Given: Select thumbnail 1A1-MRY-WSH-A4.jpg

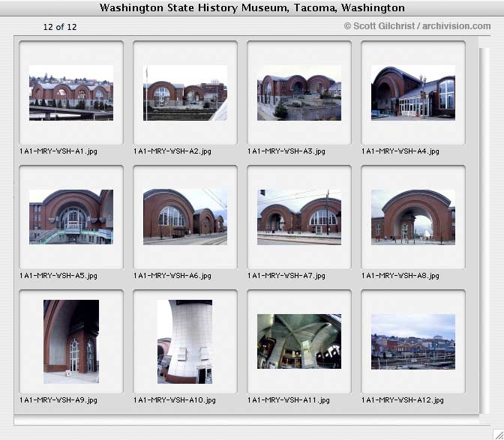Looking at the screenshot, I should tap(413, 93).
